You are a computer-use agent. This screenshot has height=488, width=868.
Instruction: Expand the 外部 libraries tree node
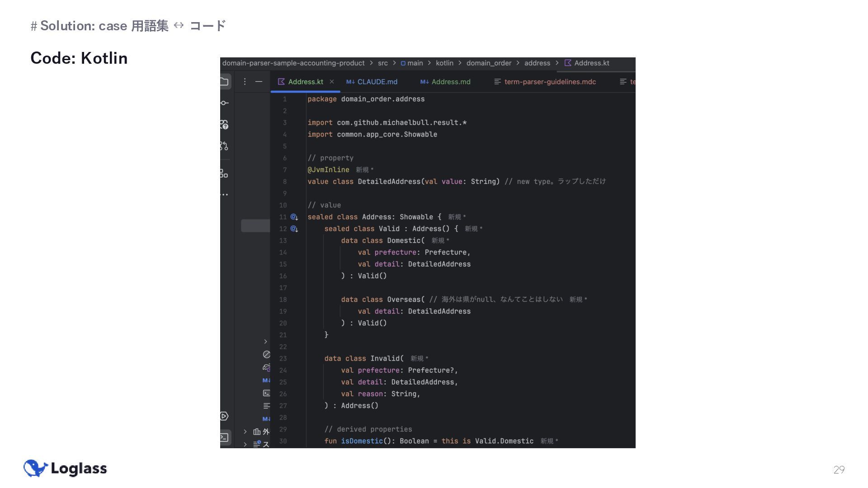pyautogui.click(x=245, y=432)
